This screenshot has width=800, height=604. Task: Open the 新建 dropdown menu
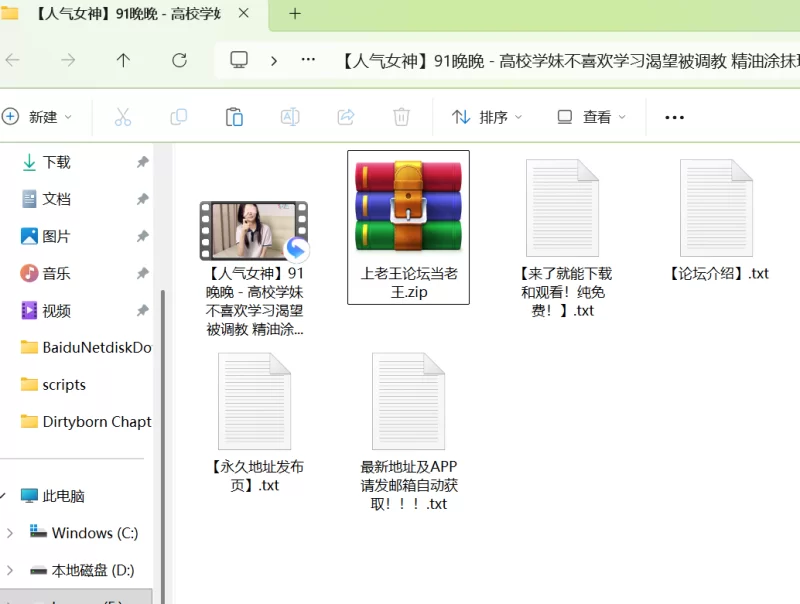tap(38, 117)
